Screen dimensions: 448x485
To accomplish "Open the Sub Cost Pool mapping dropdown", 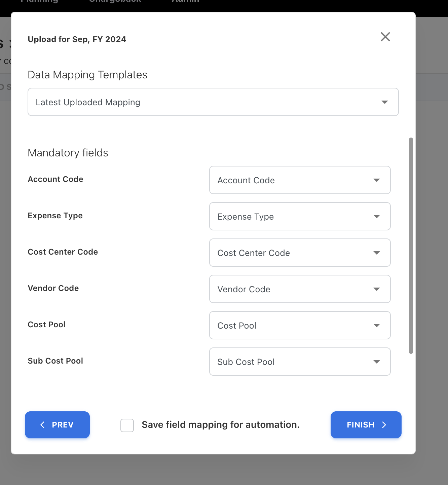I will 299,362.
